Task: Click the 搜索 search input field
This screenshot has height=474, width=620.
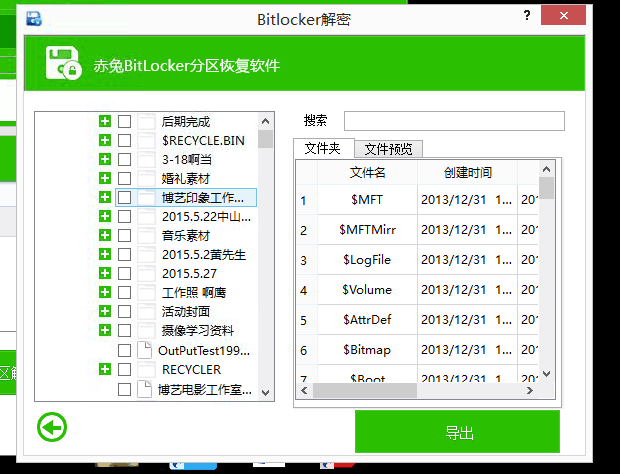Action: (454, 121)
